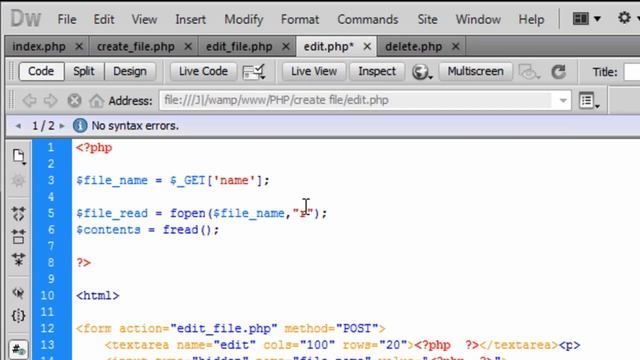The width and height of the screenshot is (640, 360).
Task: Click the collapse full tag icon
Action: pos(18,213)
